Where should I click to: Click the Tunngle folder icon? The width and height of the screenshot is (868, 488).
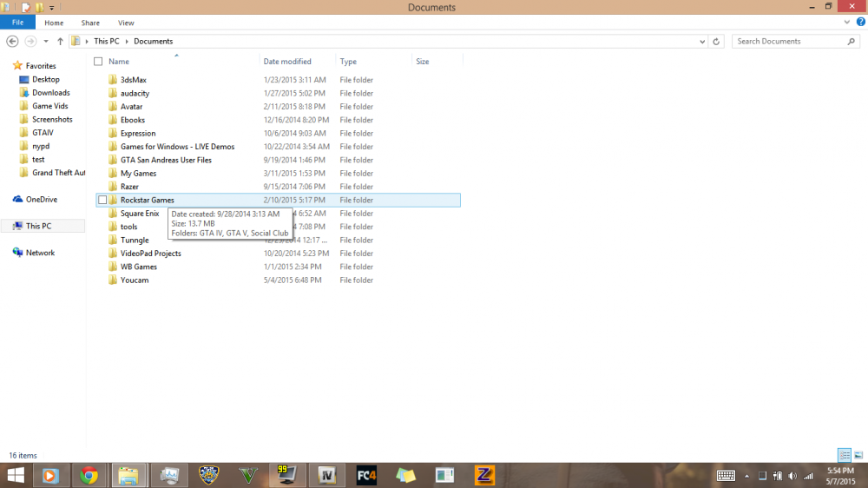(112, 240)
